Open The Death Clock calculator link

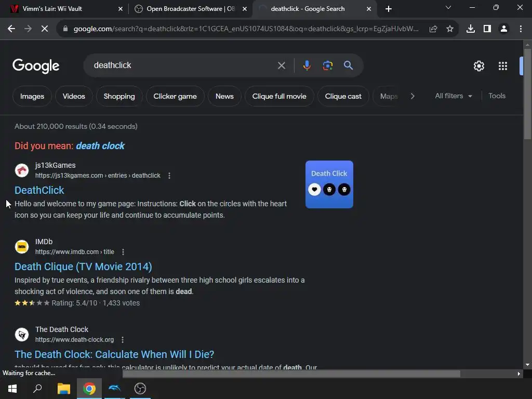[114, 354]
